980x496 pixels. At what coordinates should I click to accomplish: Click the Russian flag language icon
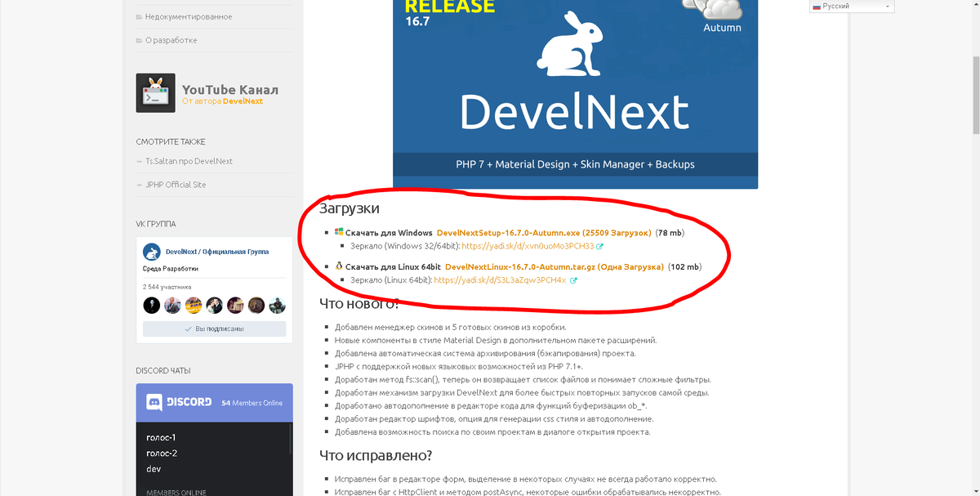tap(816, 6)
